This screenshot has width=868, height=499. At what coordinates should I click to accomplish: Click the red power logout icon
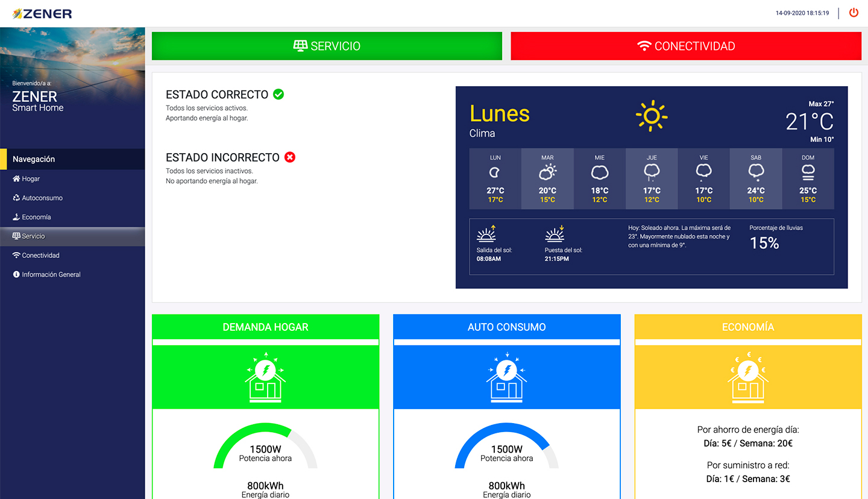(854, 13)
